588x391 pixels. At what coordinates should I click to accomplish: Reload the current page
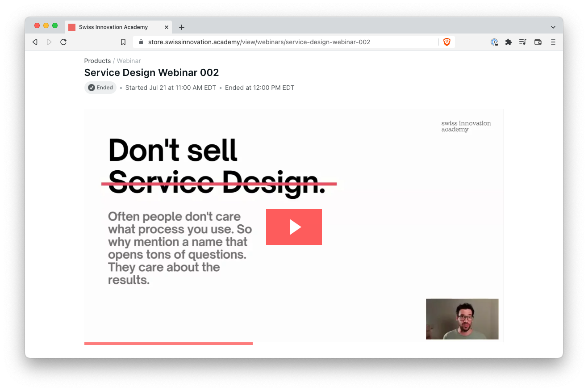pos(63,42)
